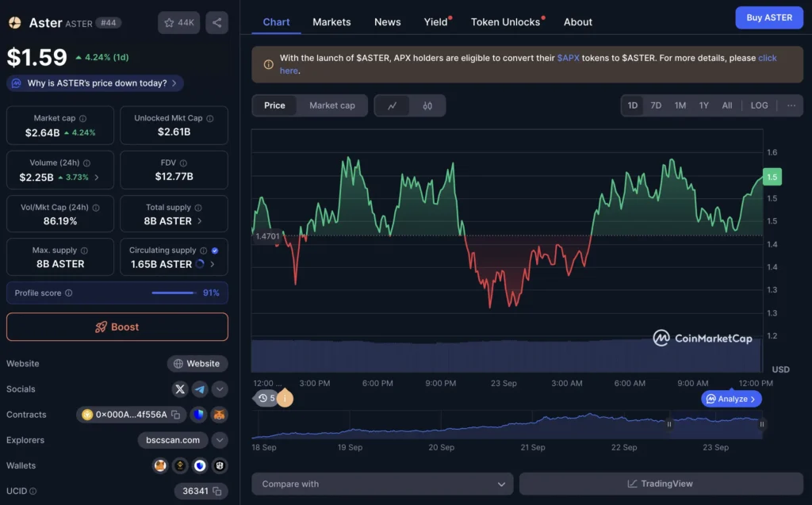Set chart range to 1M
The height and width of the screenshot is (505, 812).
pos(680,105)
